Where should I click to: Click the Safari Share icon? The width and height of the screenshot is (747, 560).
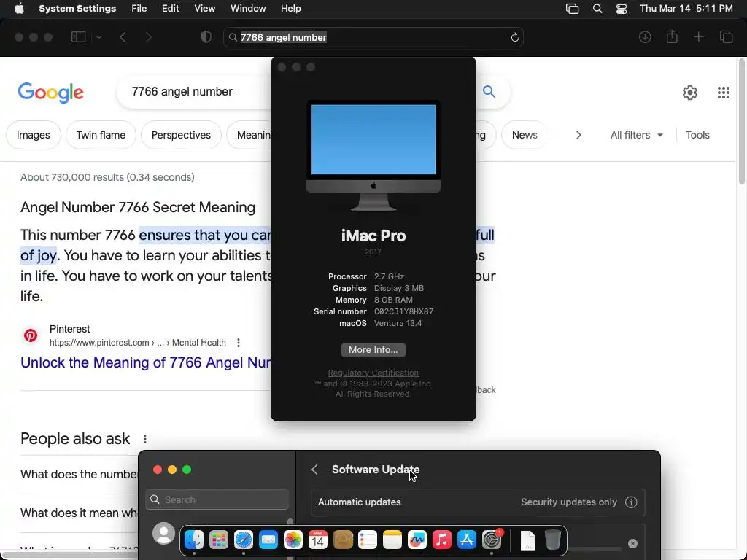click(672, 36)
